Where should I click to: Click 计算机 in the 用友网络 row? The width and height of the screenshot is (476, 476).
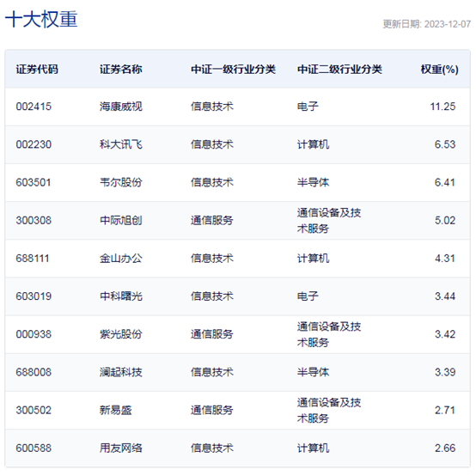[x=313, y=449]
